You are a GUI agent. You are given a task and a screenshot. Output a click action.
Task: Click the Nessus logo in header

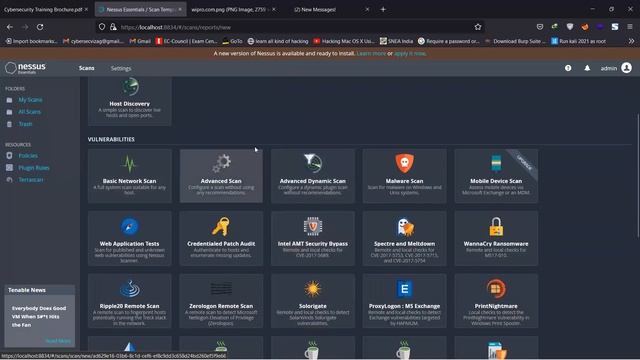pyautogui.click(x=25, y=68)
